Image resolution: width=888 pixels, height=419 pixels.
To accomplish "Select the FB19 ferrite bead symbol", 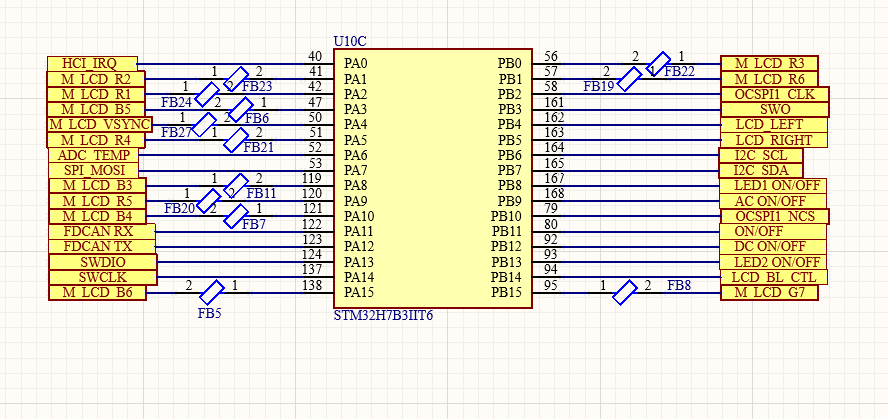I will pos(630,79).
